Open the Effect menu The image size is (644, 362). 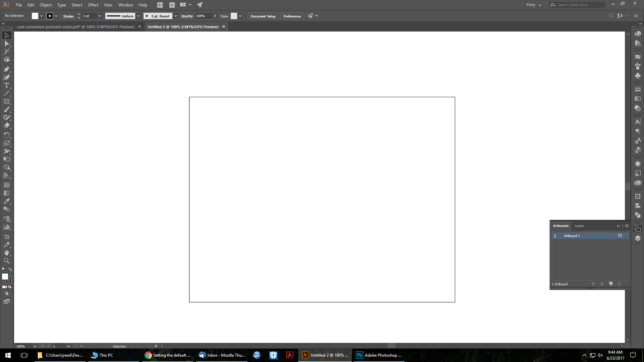[93, 4]
